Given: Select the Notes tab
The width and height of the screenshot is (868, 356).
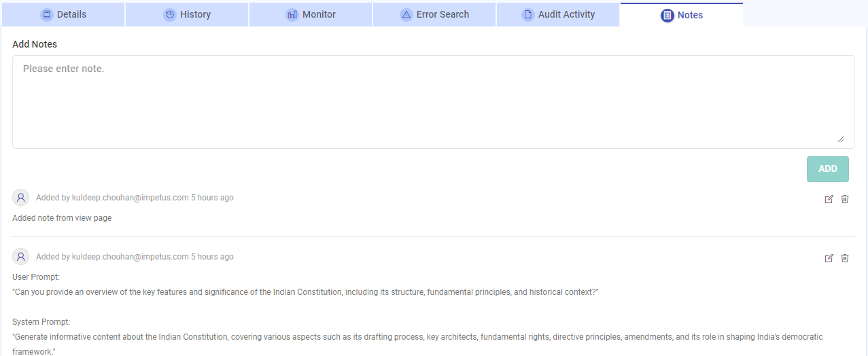Looking at the screenshot, I should (x=682, y=15).
